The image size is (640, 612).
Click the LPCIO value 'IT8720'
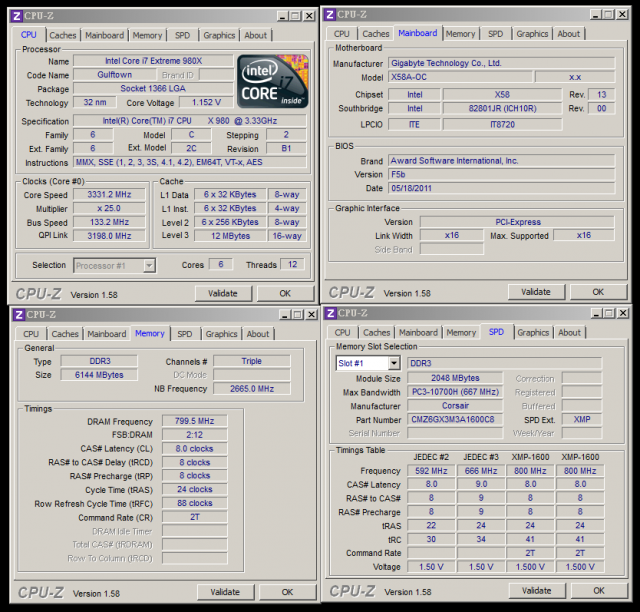tap(502, 125)
